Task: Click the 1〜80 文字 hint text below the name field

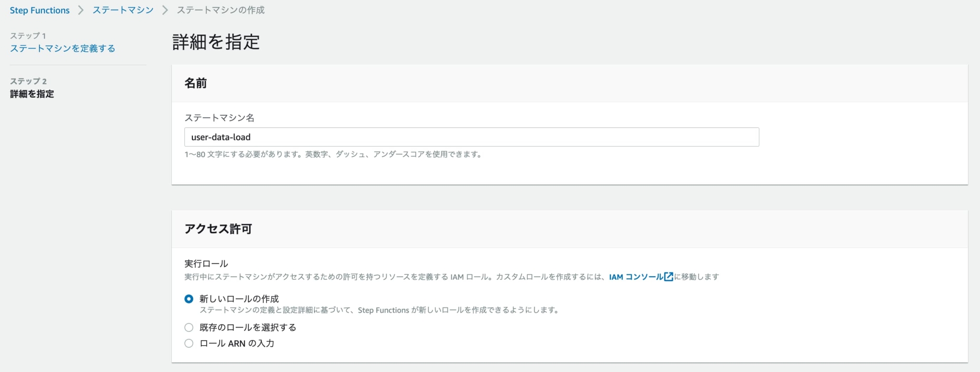Action: [x=333, y=154]
